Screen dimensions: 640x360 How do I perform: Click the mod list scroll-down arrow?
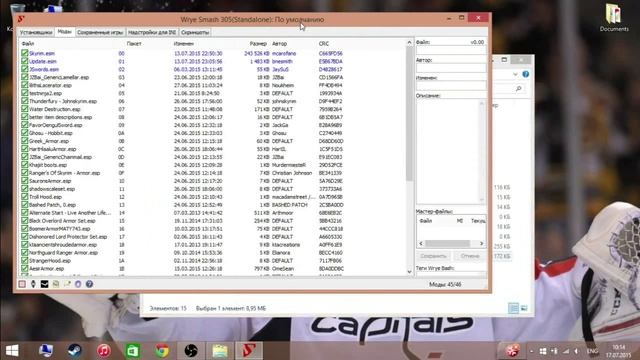tap(409, 271)
